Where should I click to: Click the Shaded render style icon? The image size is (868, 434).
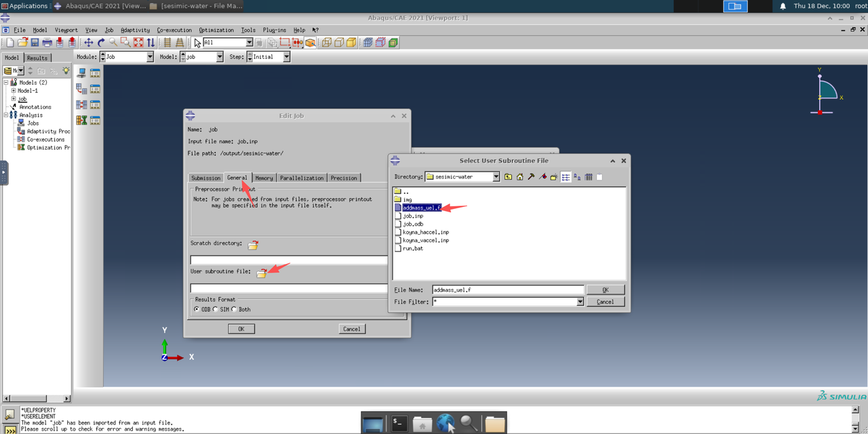coord(351,43)
